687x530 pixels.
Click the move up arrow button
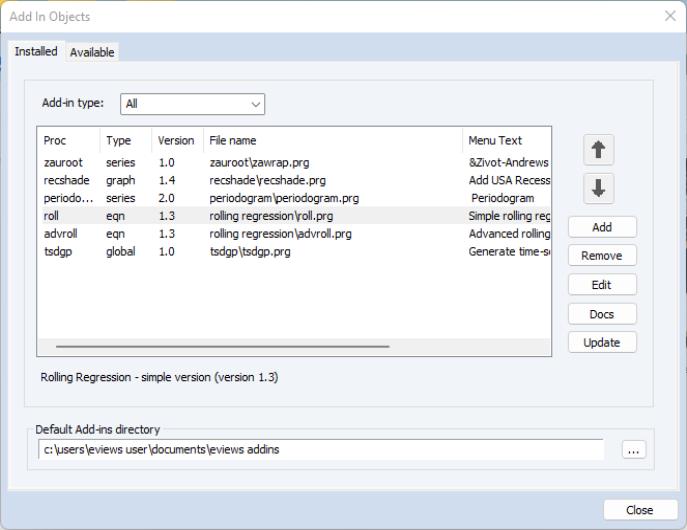(599, 150)
